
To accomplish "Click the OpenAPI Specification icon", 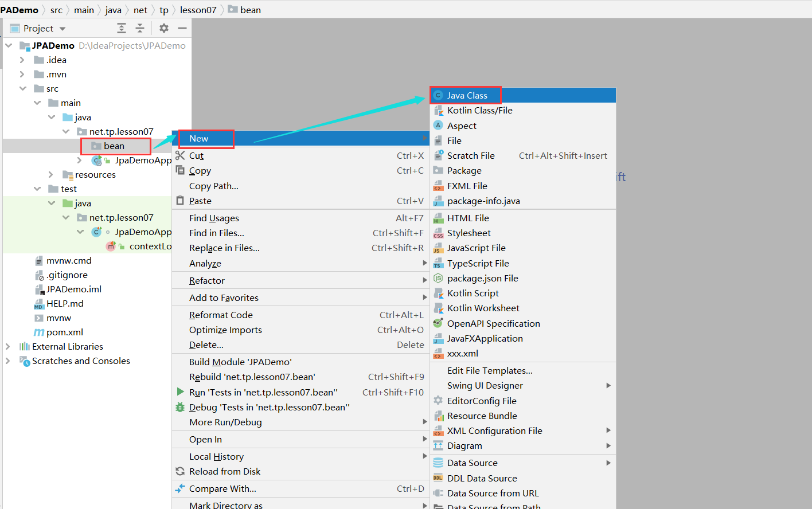I will (x=439, y=323).
